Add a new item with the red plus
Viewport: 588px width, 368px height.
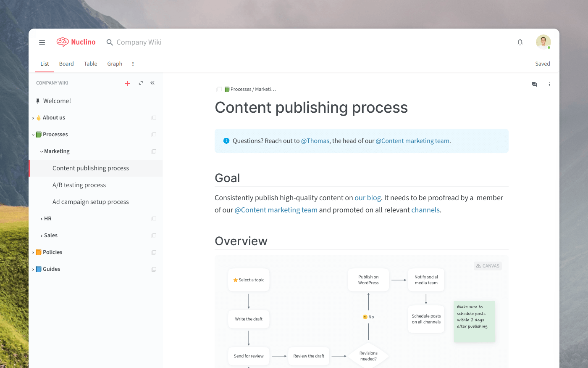127,83
